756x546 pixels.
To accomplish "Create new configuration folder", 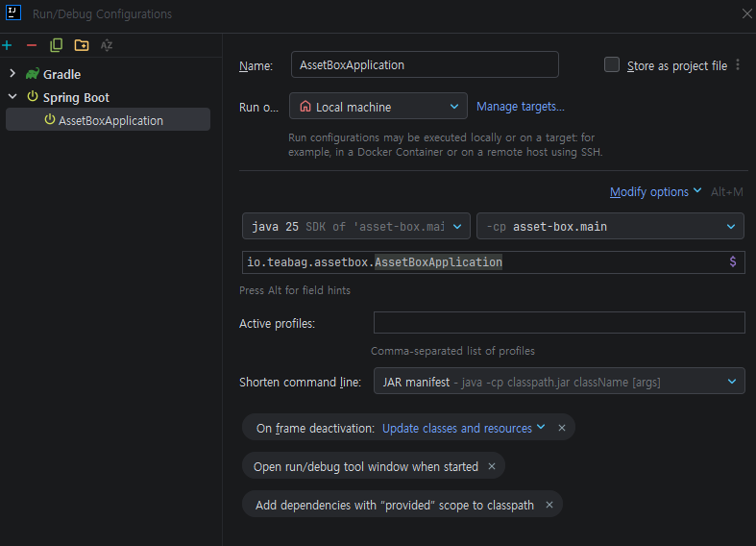I will pyautogui.click(x=82, y=45).
